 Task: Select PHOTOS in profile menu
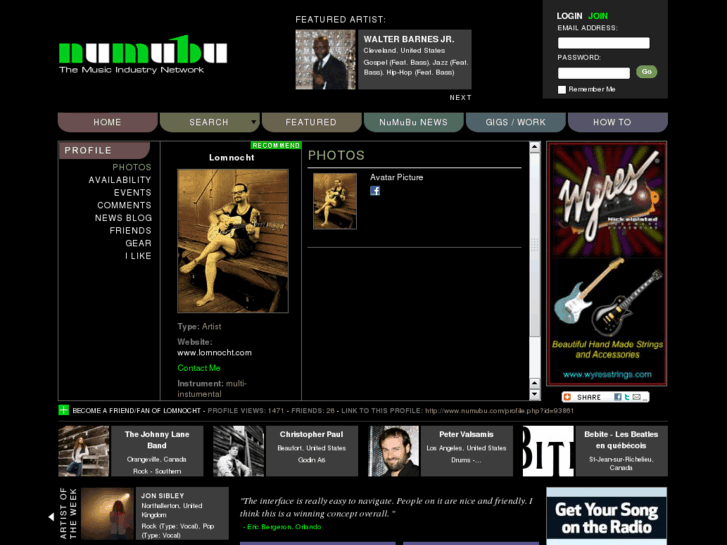coord(132,167)
